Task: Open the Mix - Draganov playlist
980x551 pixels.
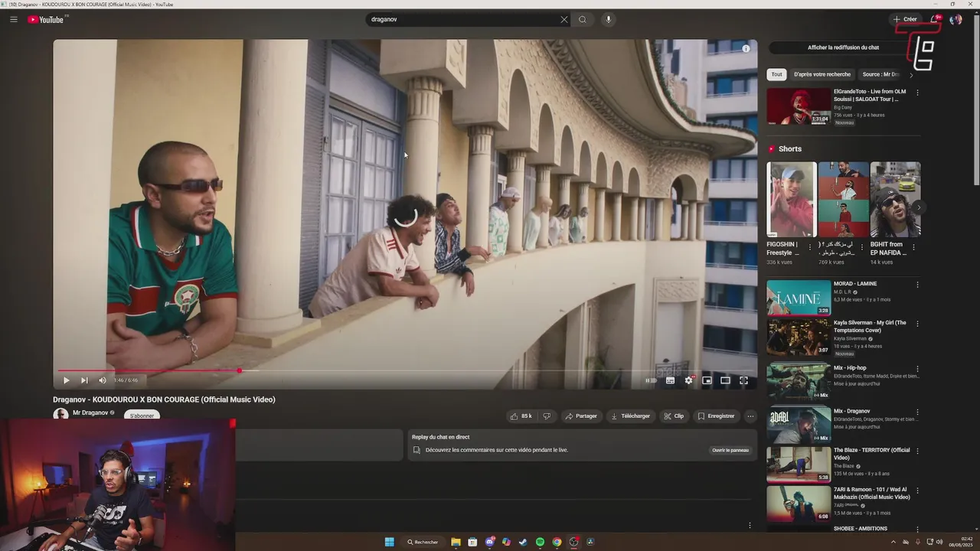Action: [799, 424]
